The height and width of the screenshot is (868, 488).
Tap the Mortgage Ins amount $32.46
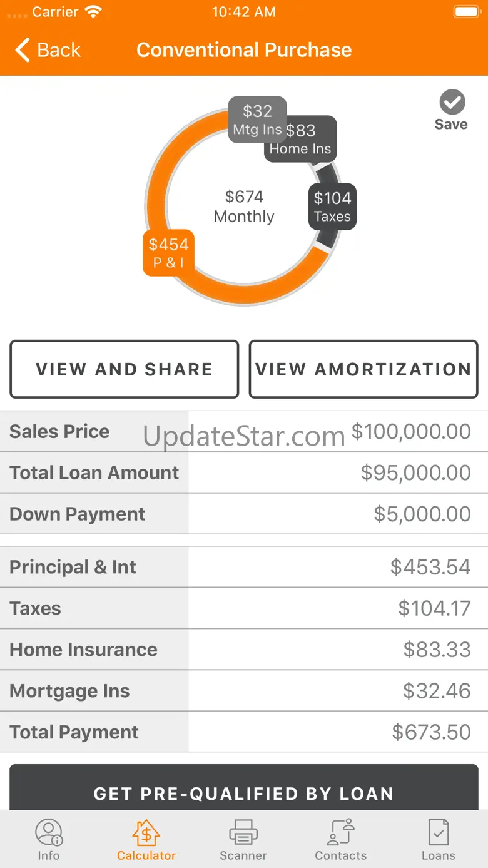(x=437, y=691)
